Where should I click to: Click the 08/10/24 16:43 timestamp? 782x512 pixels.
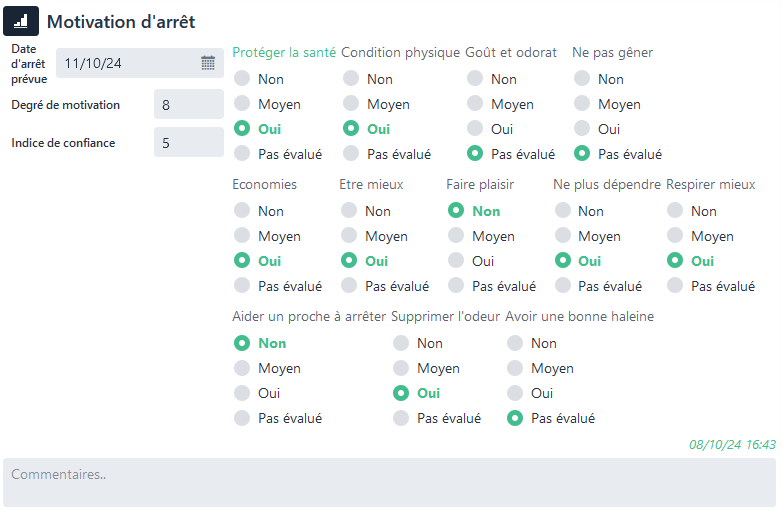point(732,444)
